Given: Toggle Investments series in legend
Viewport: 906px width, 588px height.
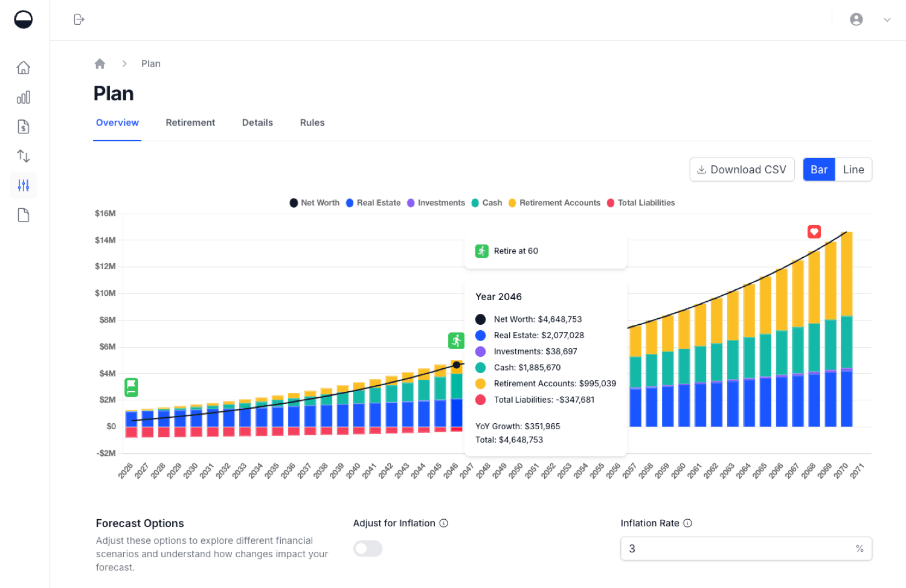Looking at the screenshot, I should pos(436,203).
